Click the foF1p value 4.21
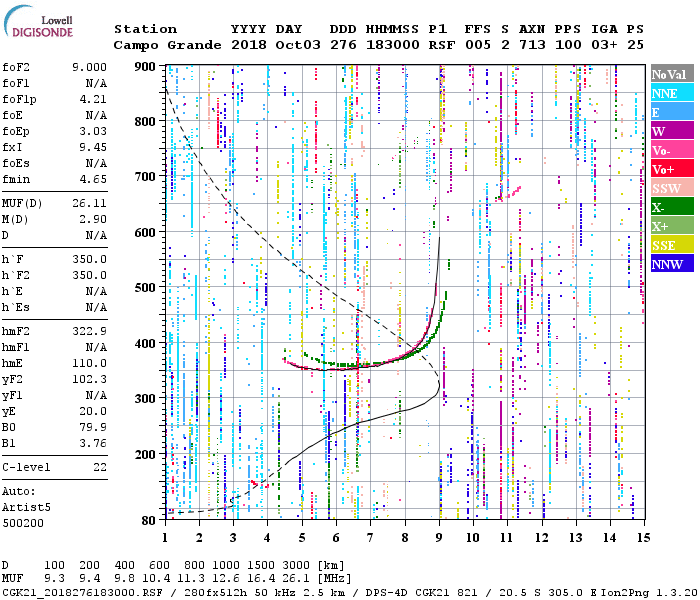The width and height of the screenshot is (700, 600). pos(93,99)
